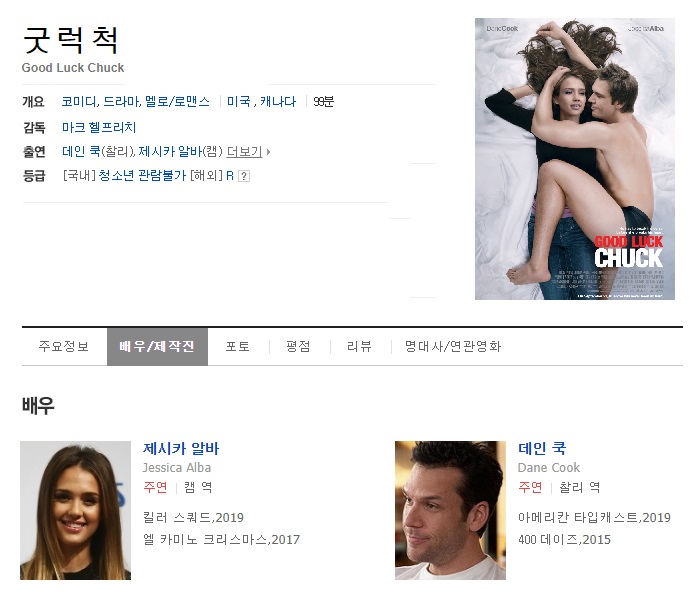Expand cast list with 더보기 arrow
The height and width of the screenshot is (610, 697).
(248, 152)
